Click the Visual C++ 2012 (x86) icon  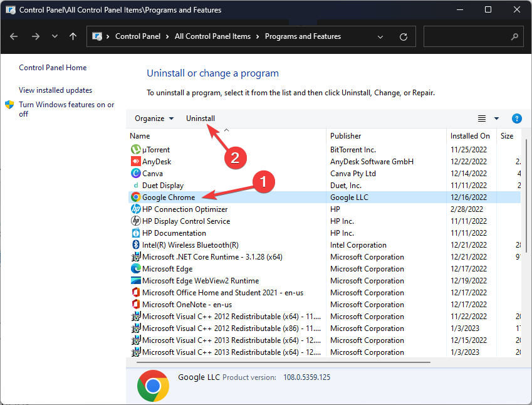[x=136, y=329]
